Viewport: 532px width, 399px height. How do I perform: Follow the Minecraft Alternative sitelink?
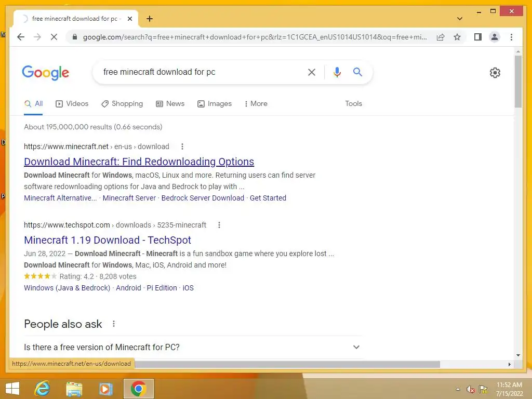click(x=60, y=198)
